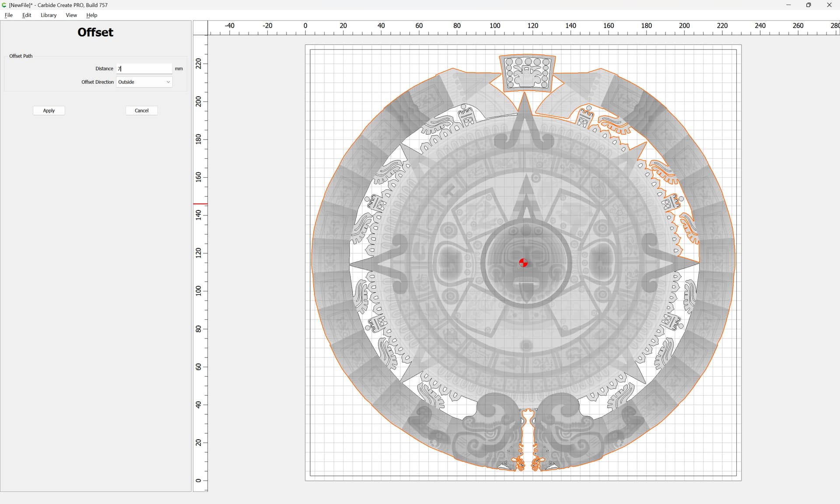Click the 'Distance' label
Image resolution: width=840 pixels, height=504 pixels.
(x=104, y=69)
